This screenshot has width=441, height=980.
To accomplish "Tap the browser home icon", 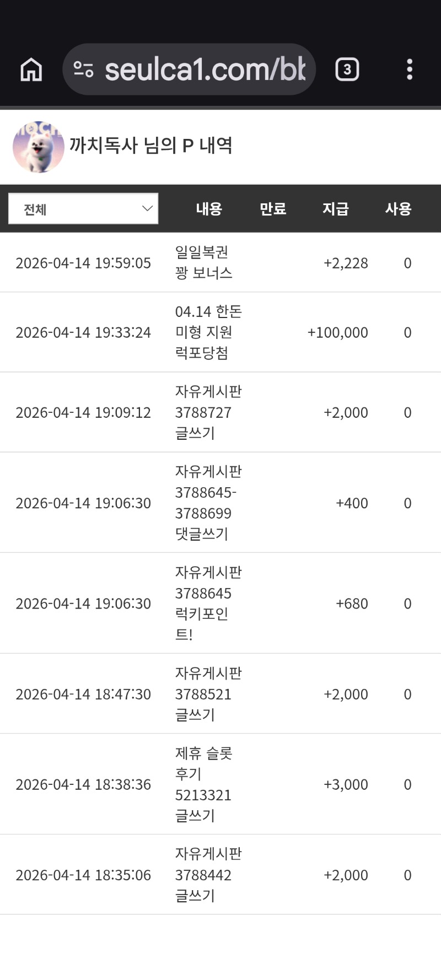I will (x=31, y=70).
